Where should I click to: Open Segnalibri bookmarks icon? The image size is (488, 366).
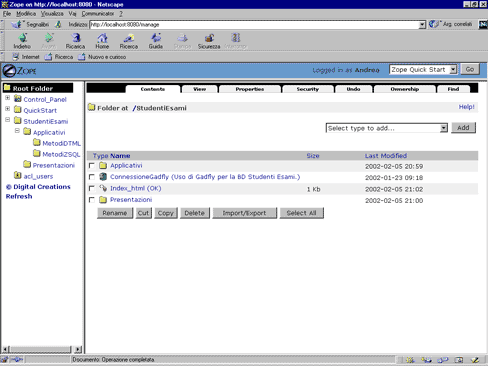16,24
